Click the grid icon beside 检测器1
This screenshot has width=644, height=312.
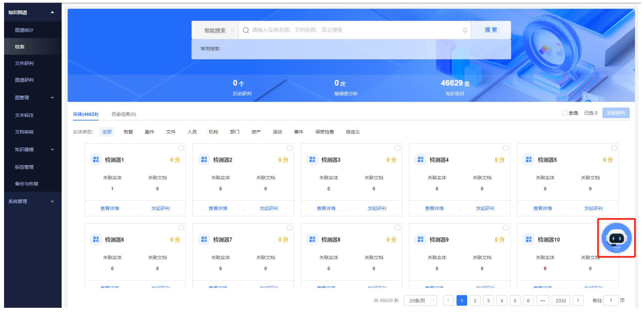[96, 160]
